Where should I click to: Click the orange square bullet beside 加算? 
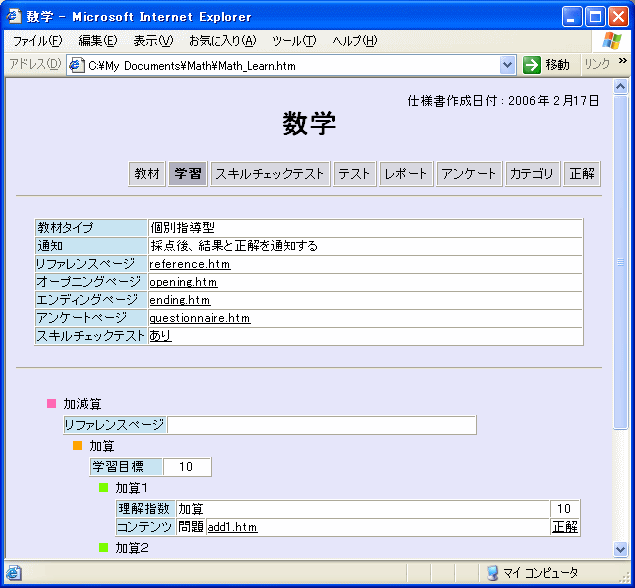click(x=78, y=446)
